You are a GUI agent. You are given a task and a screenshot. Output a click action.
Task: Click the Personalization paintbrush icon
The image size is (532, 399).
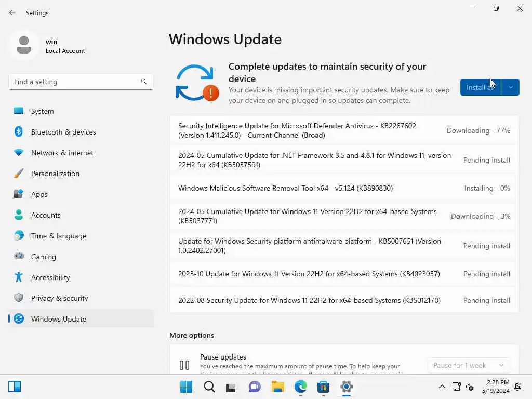19,174
